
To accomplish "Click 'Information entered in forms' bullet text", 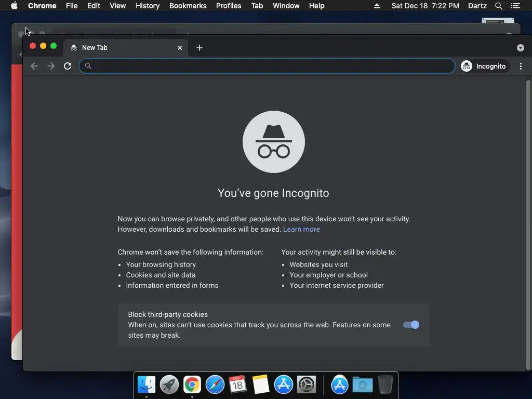I will (172, 286).
